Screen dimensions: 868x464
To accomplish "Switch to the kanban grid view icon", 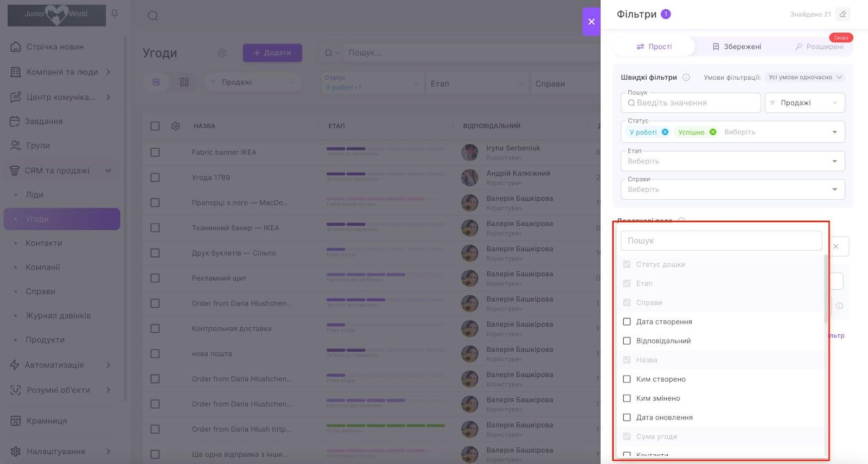I will (x=184, y=82).
